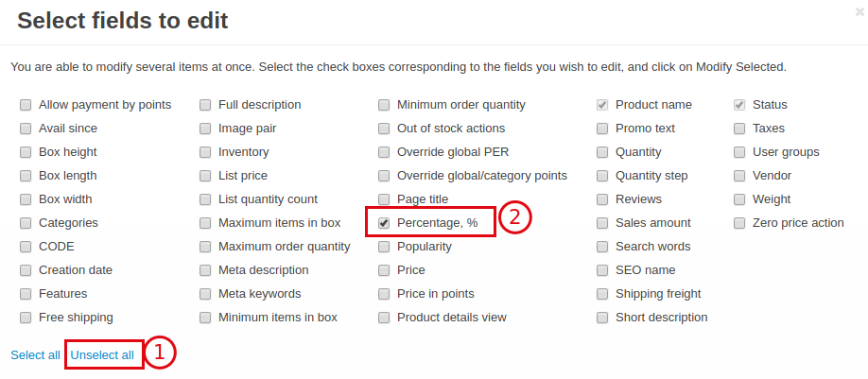Tick the Free shipping checkbox
Image resolution: width=868 pixels, height=379 pixels.
[x=26, y=318]
